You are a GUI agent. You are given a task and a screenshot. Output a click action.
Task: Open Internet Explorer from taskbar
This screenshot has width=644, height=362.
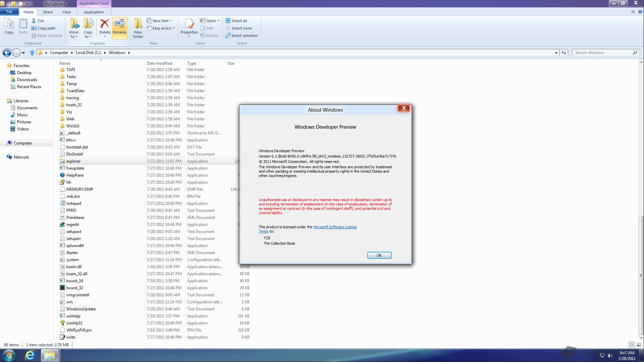[x=30, y=355]
